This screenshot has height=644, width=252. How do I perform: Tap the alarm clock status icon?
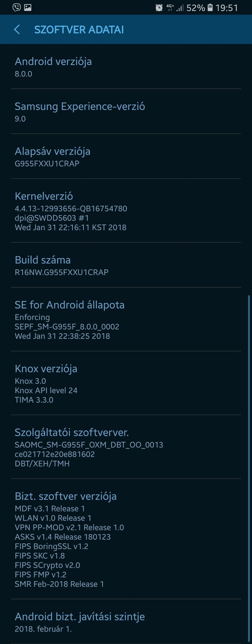[159, 8]
